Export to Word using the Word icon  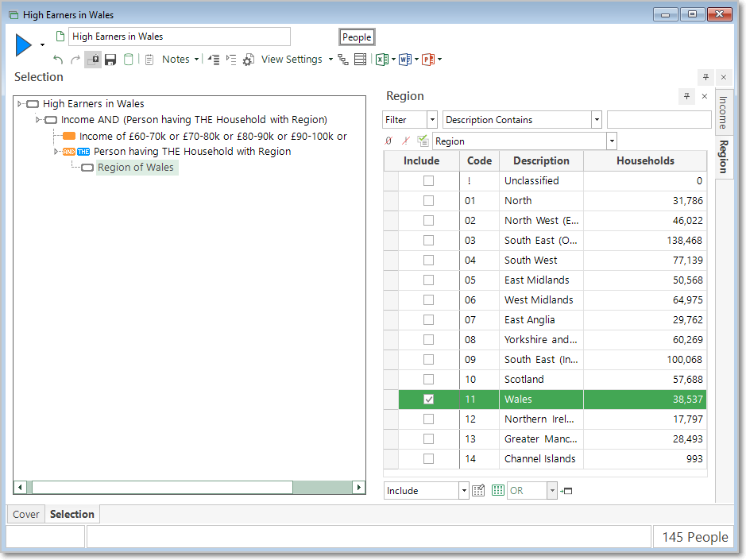(405, 60)
